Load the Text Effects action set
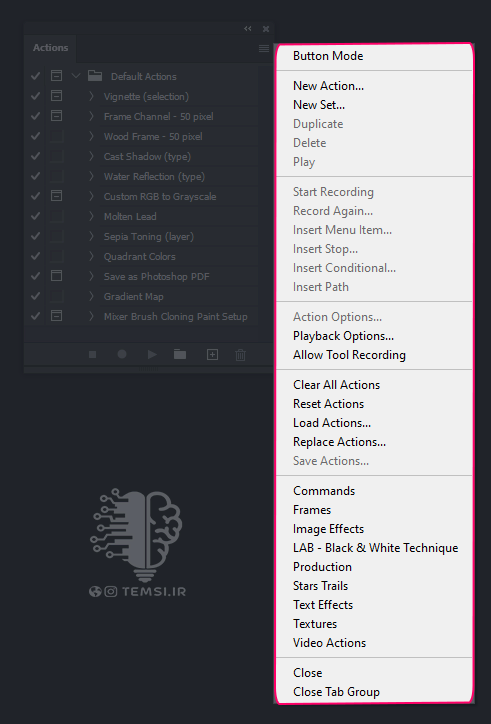 pyautogui.click(x=323, y=604)
